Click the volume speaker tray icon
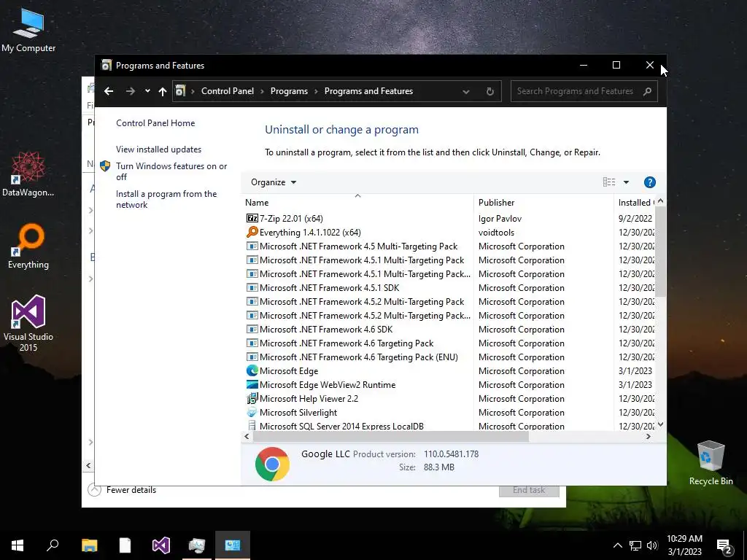 click(x=652, y=545)
